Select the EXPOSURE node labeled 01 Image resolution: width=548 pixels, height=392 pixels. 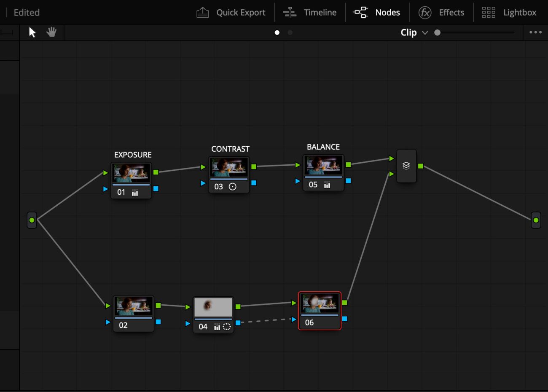click(131, 173)
